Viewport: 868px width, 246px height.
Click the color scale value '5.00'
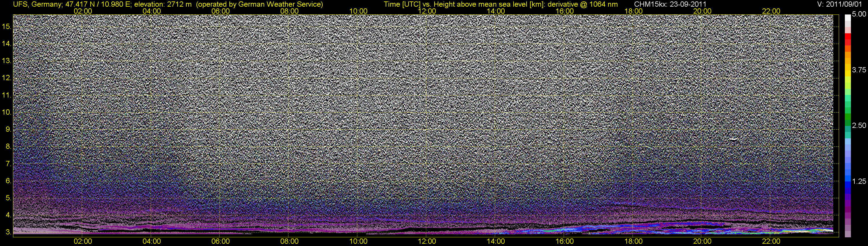(x=859, y=14)
